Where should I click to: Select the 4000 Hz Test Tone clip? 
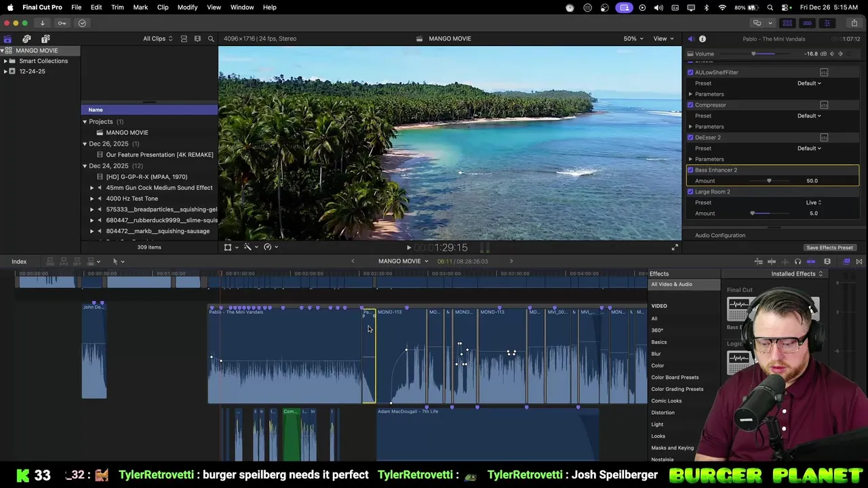(x=132, y=199)
